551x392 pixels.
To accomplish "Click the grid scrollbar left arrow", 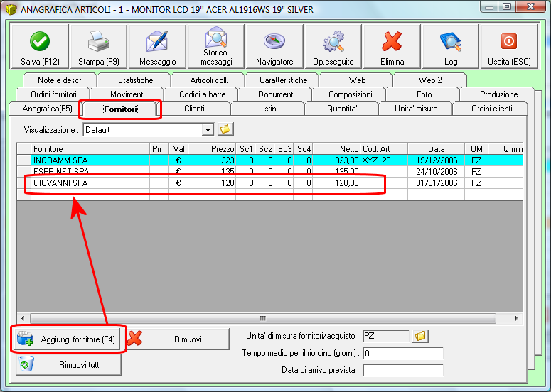I will point(23,318).
